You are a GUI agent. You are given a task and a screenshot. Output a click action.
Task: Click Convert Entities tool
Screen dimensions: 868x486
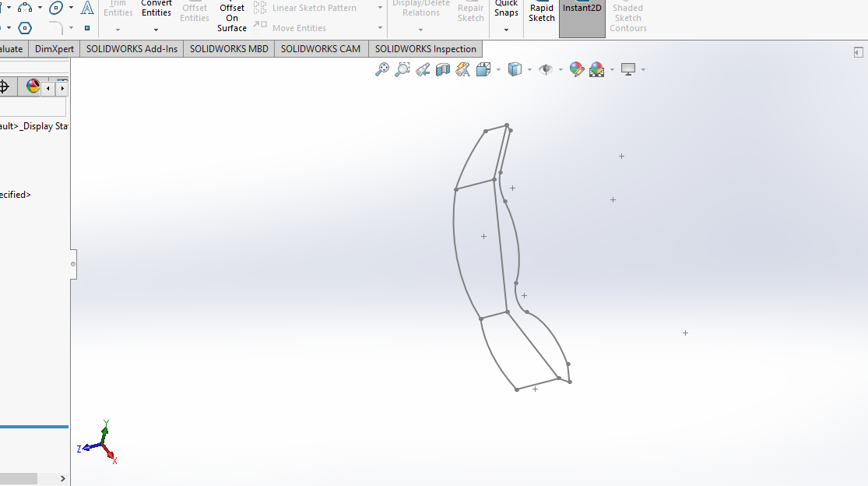tap(156, 9)
